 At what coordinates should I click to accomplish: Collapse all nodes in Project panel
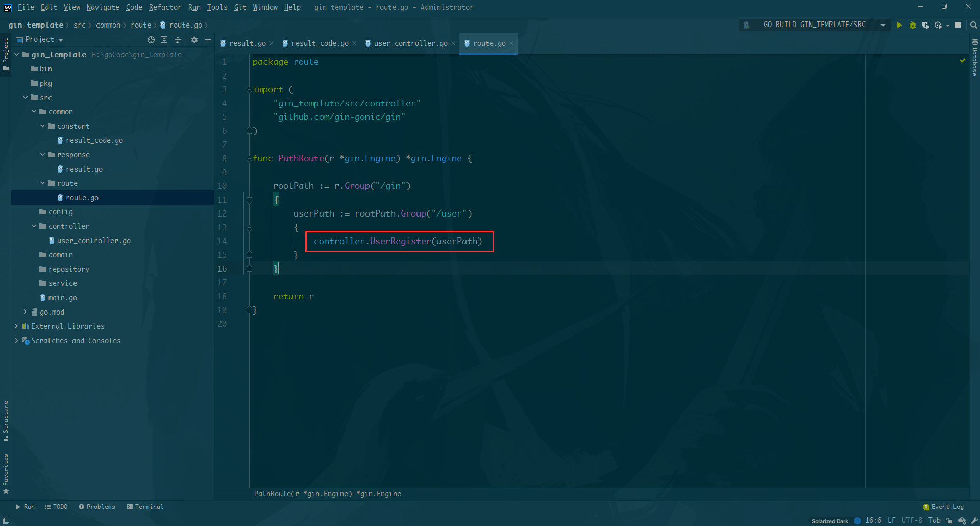click(x=178, y=39)
